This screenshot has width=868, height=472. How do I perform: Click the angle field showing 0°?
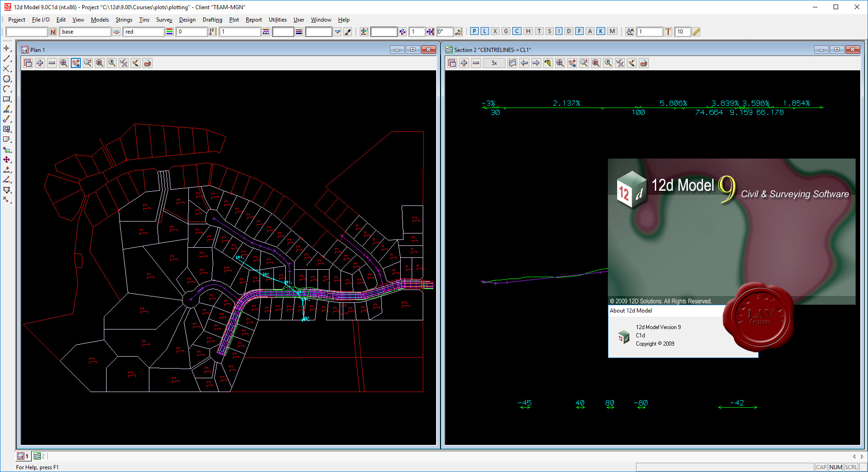[x=445, y=32]
